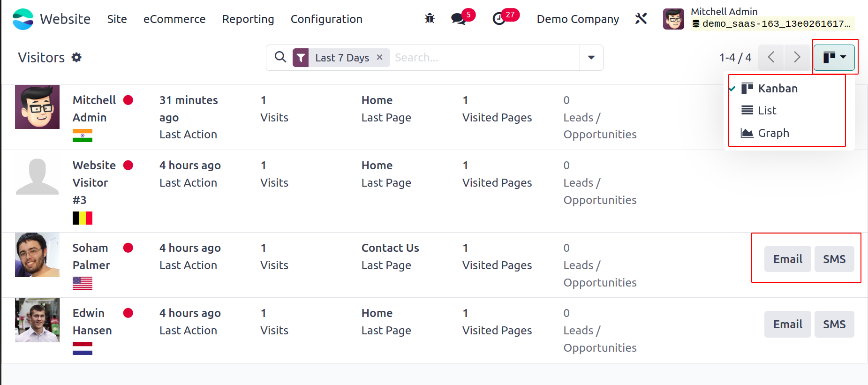Go to the next page arrow
This screenshot has width=868, height=385.
click(x=797, y=57)
